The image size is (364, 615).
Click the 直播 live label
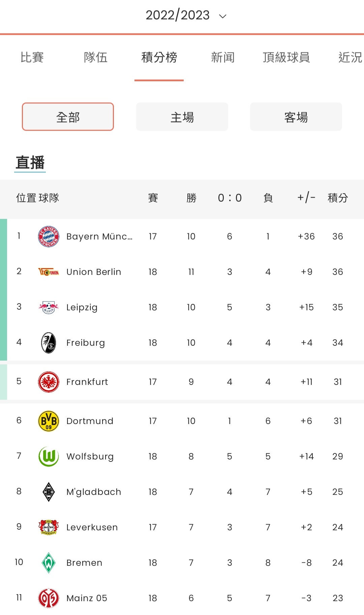tap(30, 163)
